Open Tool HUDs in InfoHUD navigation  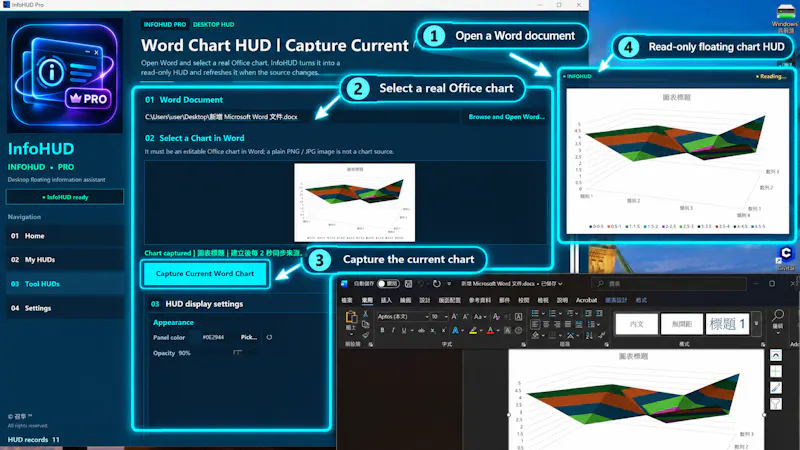pyautogui.click(x=65, y=284)
